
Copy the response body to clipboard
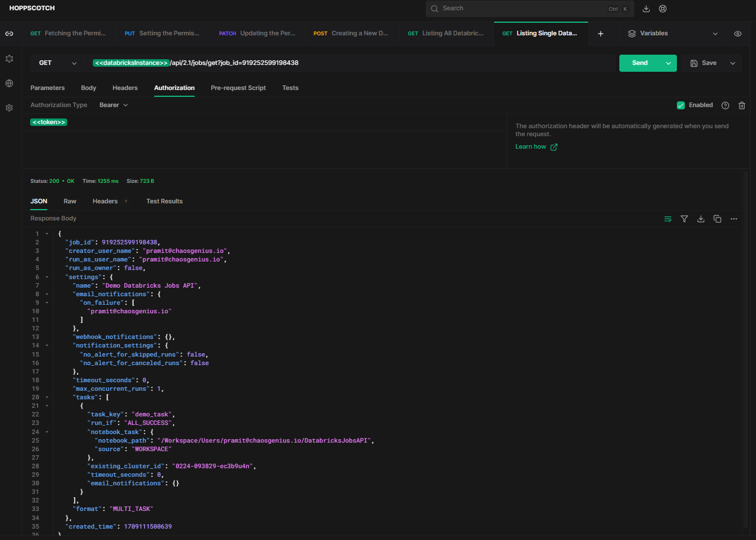tap(717, 218)
